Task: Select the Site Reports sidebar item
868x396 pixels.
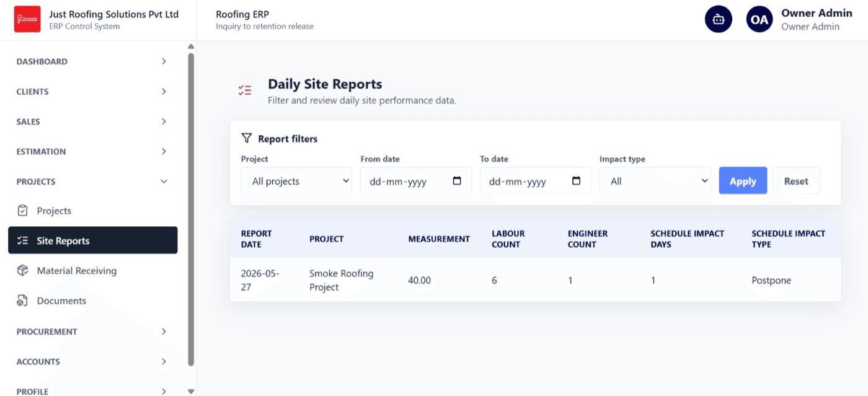Action: coord(92,240)
